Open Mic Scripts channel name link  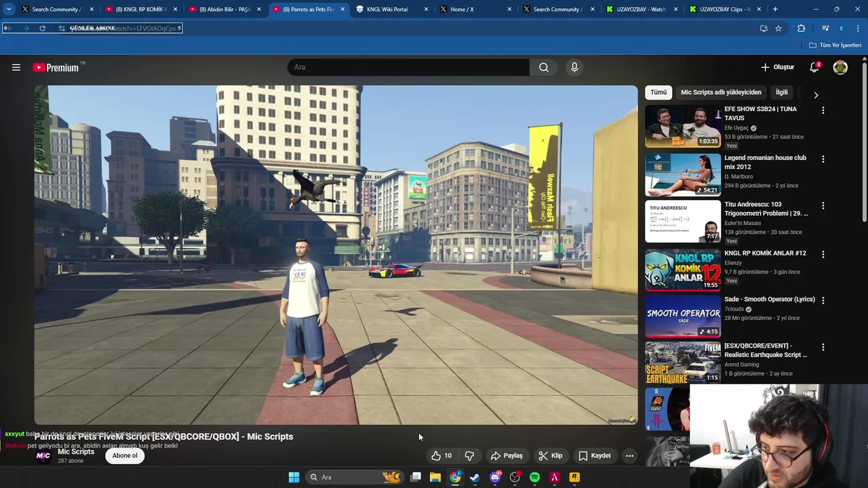[x=76, y=451]
